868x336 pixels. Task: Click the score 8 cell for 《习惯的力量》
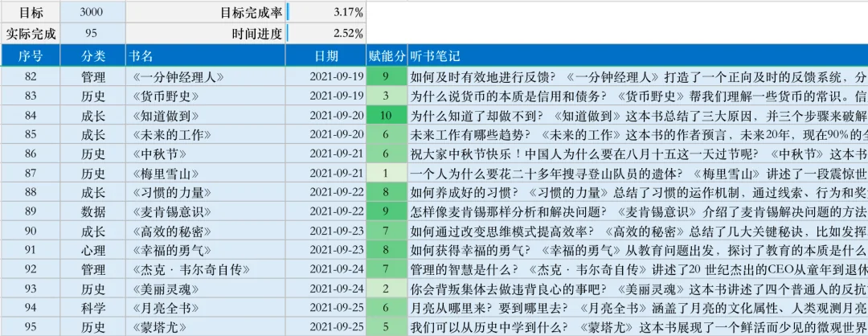387,193
